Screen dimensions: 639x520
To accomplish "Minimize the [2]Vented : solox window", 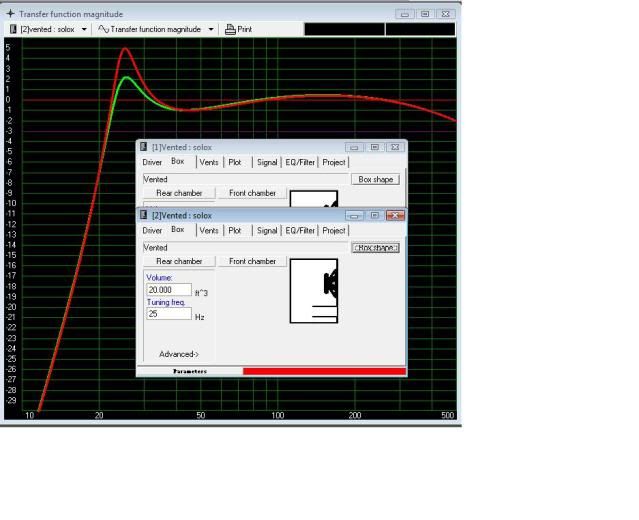I will click(x=354, y=215).
